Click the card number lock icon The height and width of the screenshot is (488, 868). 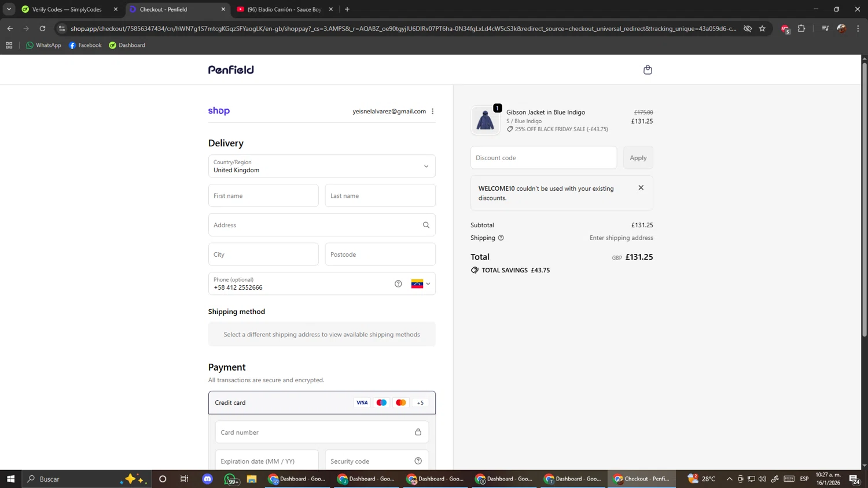[x=418, y=432]
